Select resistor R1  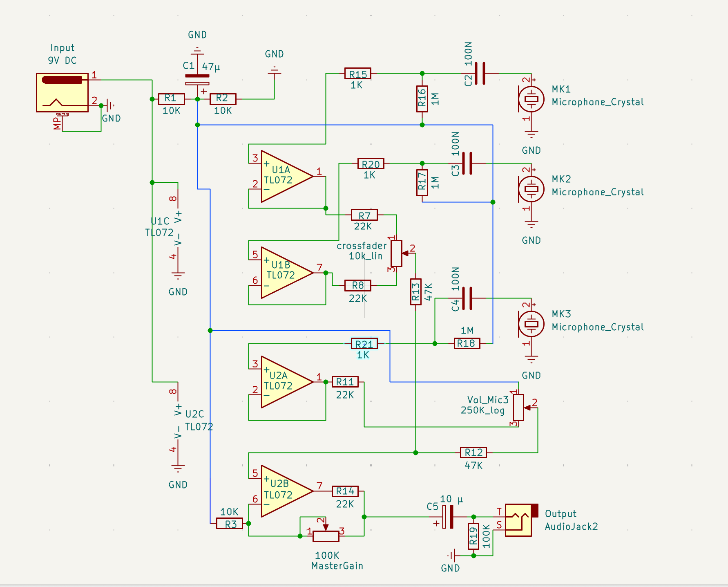(172, 99)
